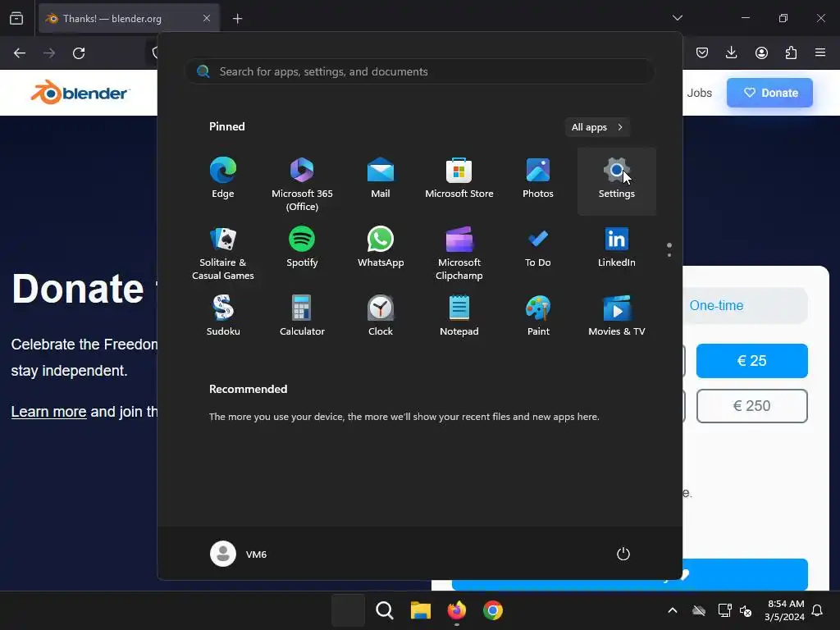This screenshot has height=630, width=840.
Task: Reload the blender.org page
Action: click(79, 53)
